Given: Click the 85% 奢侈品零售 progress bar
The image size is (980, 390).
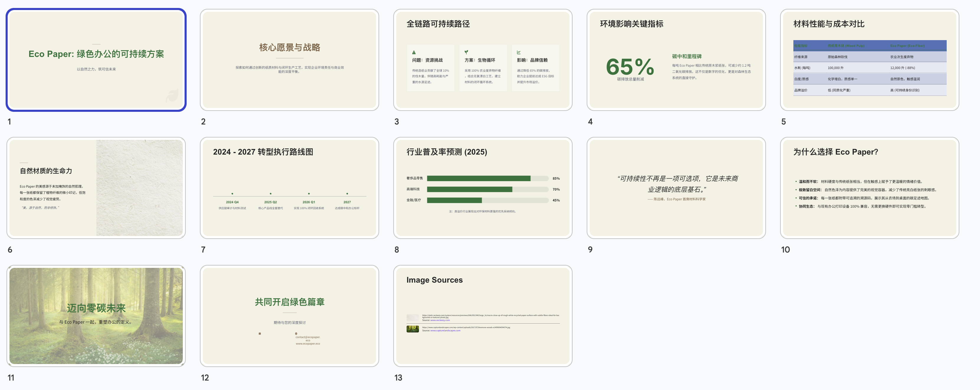Looking at the screenshot, I should click(479, 178).
